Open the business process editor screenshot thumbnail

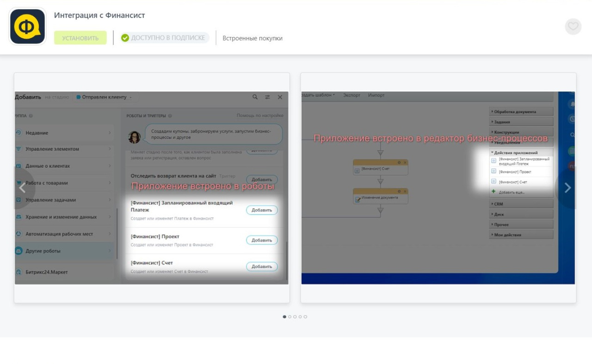tap(438, 188)
